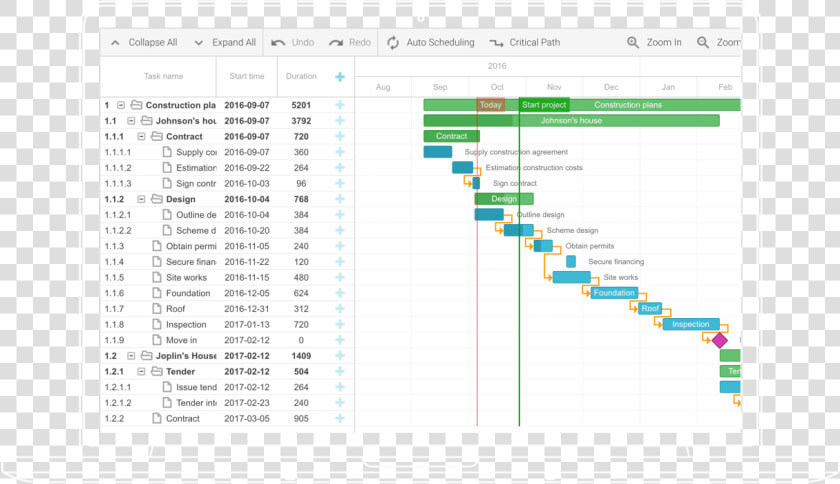
Task: Select the Site works task row
Action: (227, 277)
